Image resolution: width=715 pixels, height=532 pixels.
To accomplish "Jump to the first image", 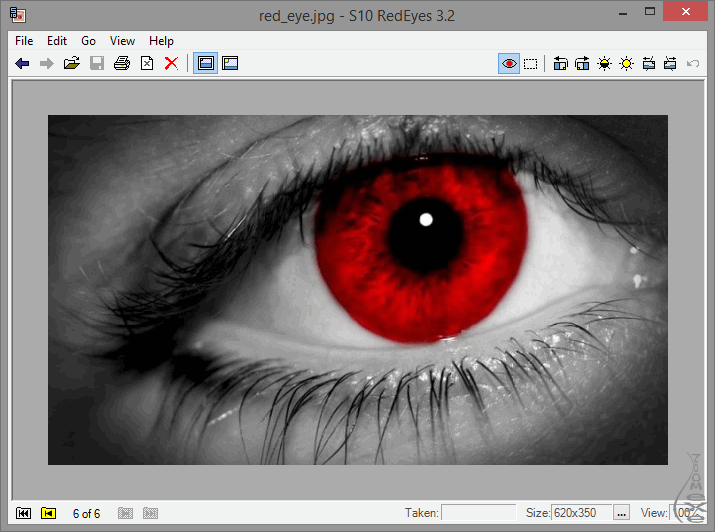I will 24,513.
